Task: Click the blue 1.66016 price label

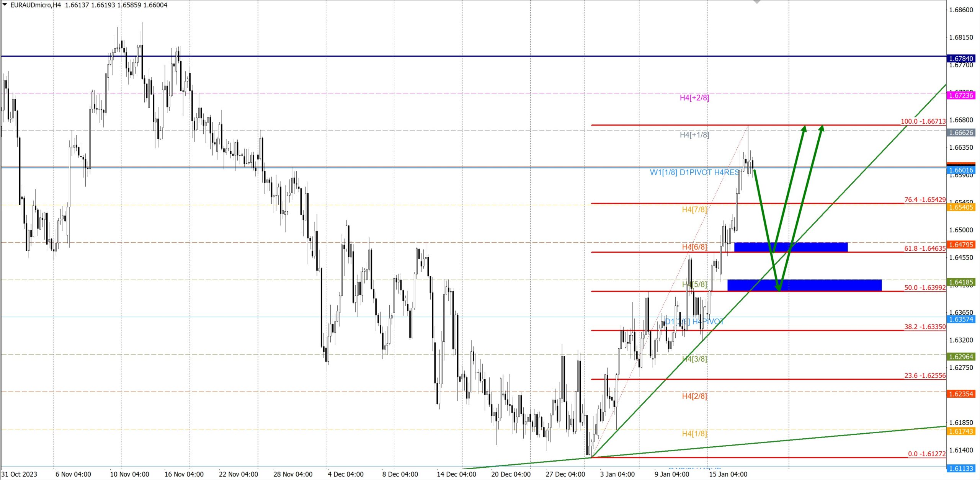Action: pos(961,170)
